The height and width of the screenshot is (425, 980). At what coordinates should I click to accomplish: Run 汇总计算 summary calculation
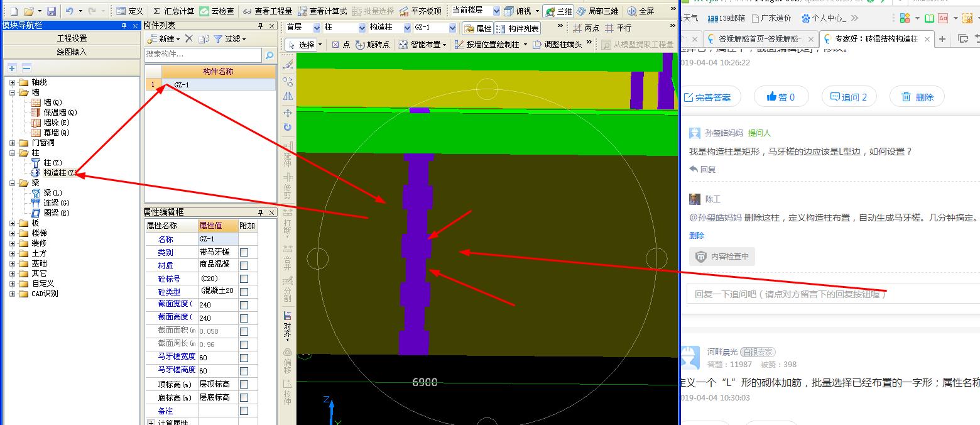click(x=174, y=11)
